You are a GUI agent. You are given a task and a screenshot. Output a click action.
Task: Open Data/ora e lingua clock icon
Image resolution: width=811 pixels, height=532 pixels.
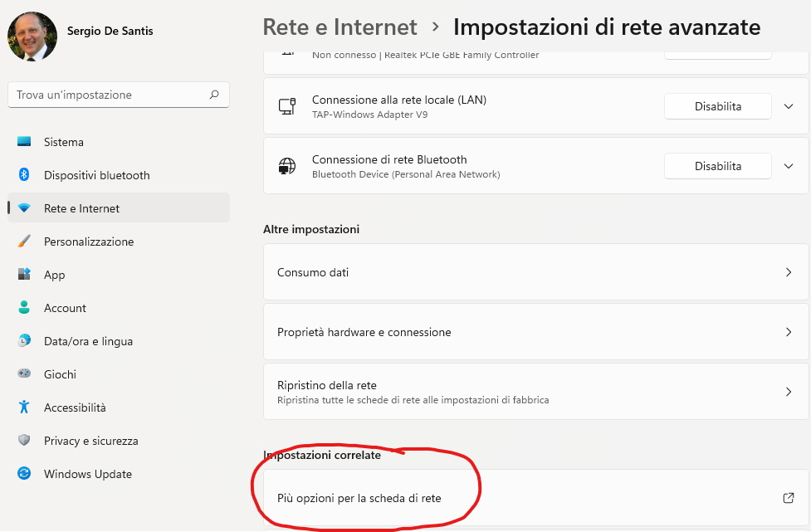24,341
